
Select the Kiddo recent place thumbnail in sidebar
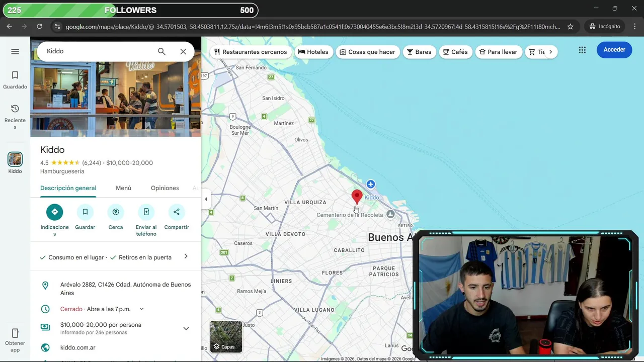coord(15,159)
